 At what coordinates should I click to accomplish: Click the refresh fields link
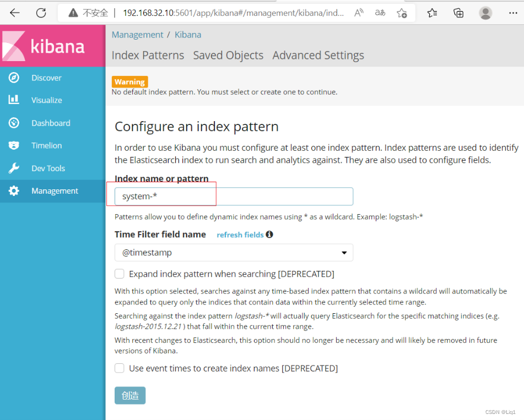[240, 234]
